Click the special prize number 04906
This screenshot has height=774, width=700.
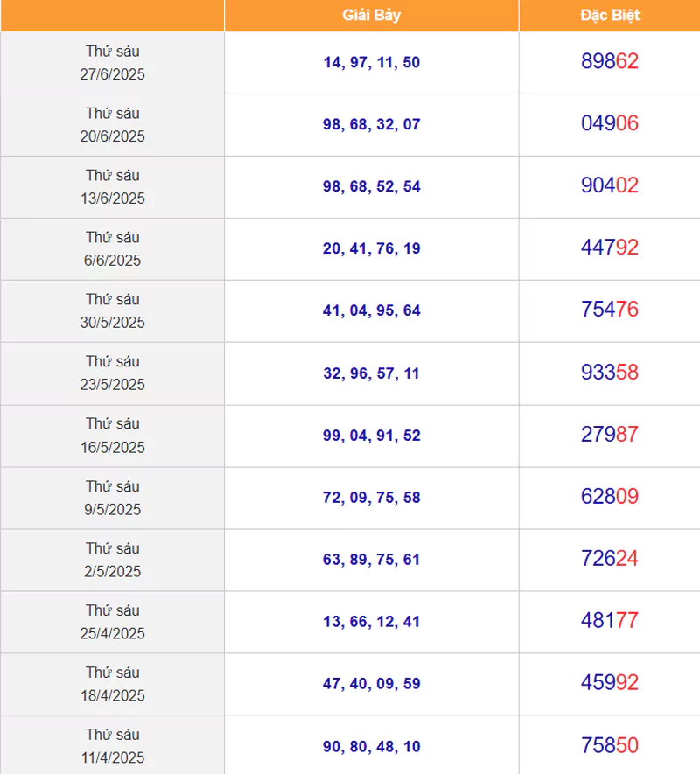(610, 123)
